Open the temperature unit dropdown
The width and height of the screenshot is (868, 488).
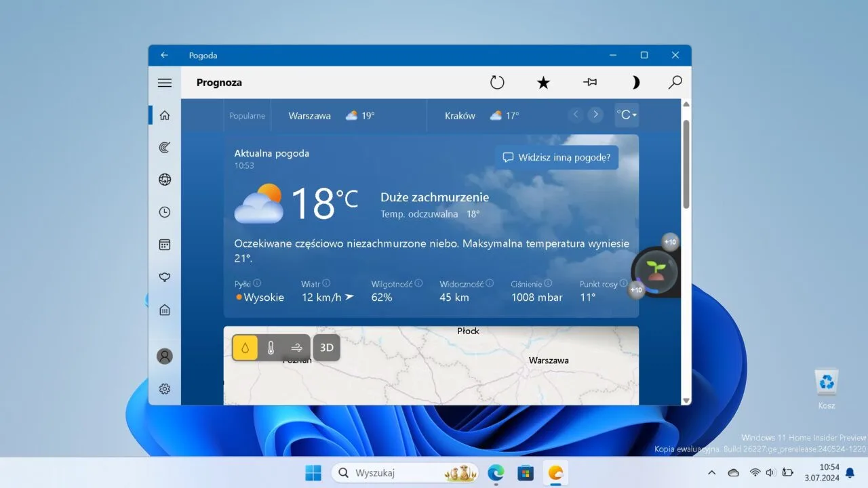[626, 115]
